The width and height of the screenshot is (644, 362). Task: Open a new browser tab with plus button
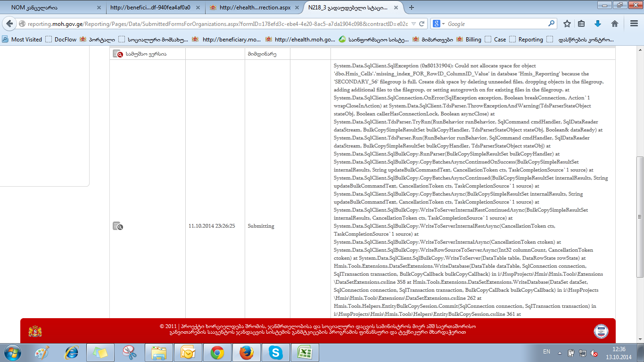click(x=412, y=8)
